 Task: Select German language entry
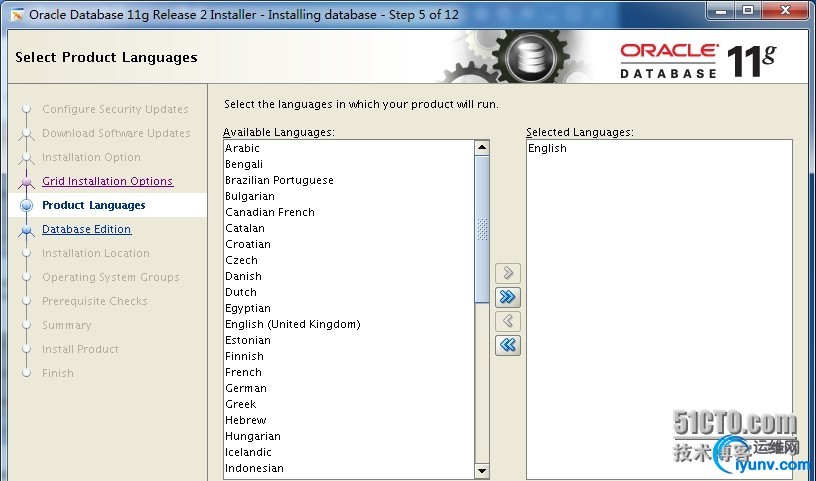tap(349, 388)
